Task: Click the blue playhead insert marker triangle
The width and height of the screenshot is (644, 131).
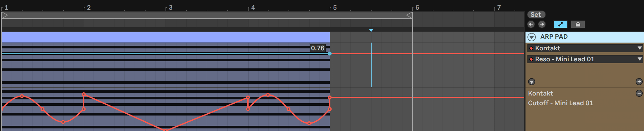Action: pos(371,30)
